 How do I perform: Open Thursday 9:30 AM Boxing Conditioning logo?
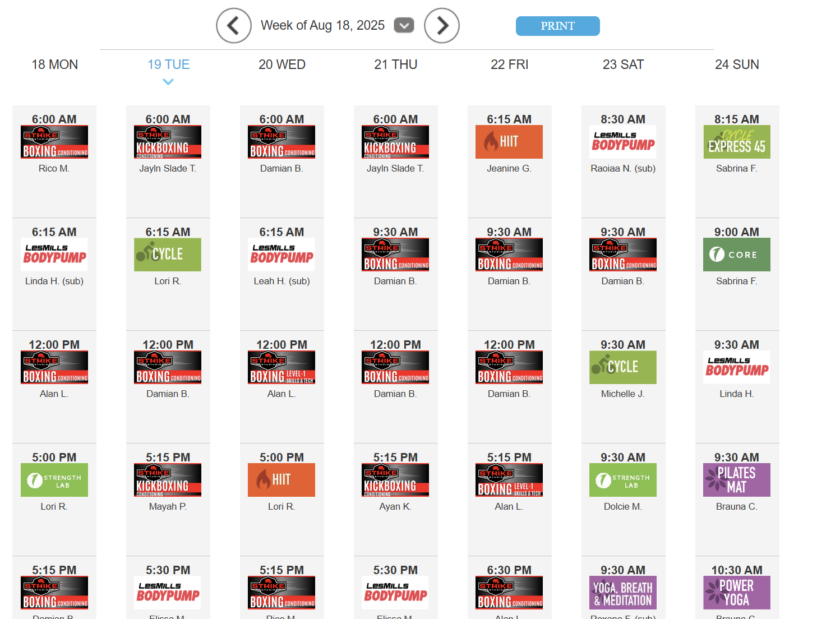tap(395, 255)
